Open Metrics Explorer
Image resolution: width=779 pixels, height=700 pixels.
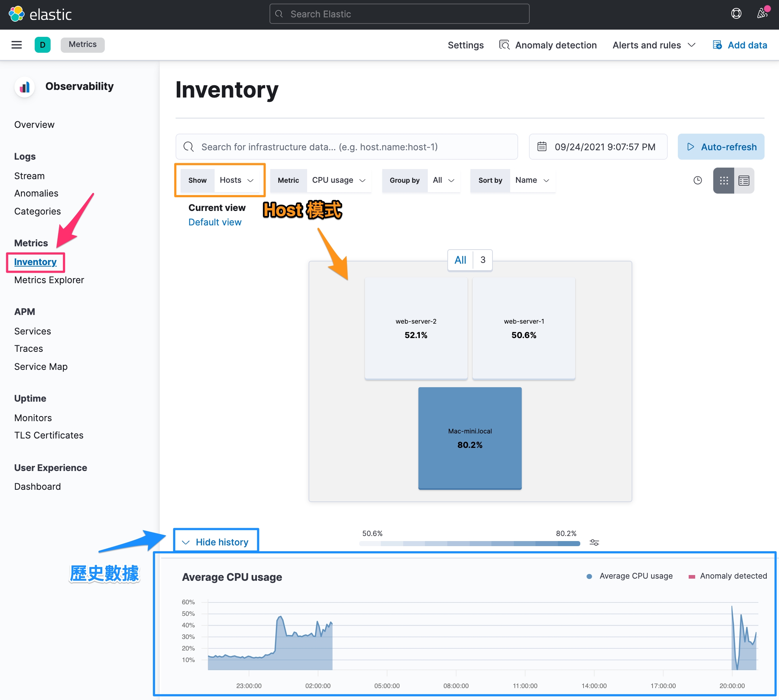[x=49, y=280]
